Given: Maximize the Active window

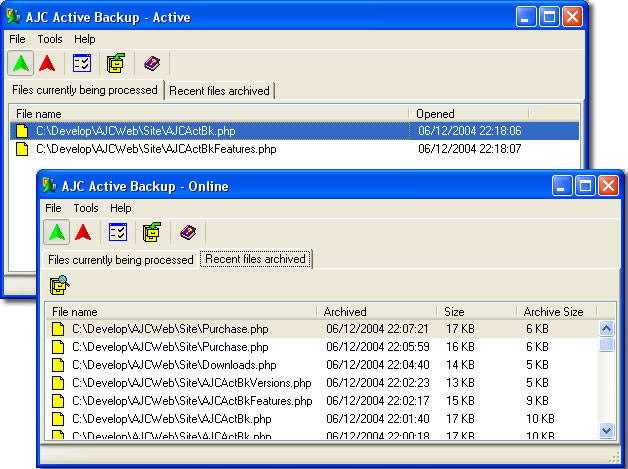Looking at the screenshot, I should point(549,17).
